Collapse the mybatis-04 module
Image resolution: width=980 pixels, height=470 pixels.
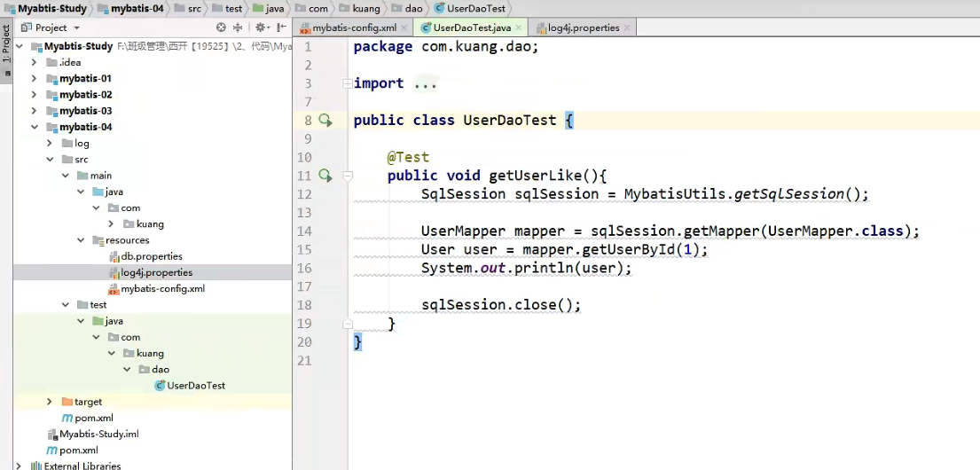[x=35, y=127]
